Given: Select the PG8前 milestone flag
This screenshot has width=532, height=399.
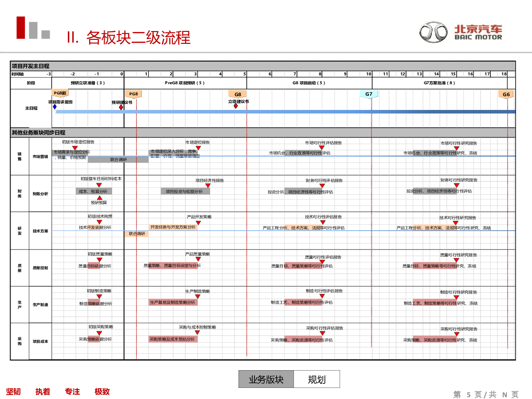Looking at the screenshot, I should pyautogui.click(x=60, y=93).
